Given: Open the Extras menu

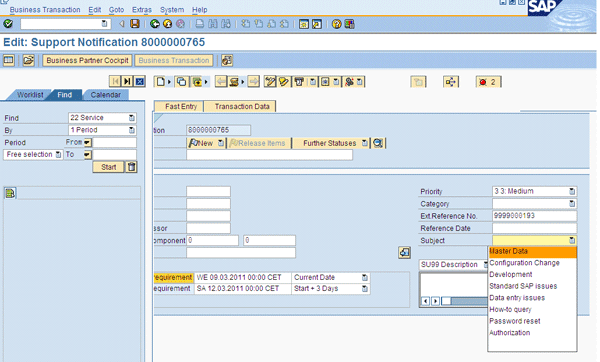Looking at the screenshot, I should coord(142,10).
